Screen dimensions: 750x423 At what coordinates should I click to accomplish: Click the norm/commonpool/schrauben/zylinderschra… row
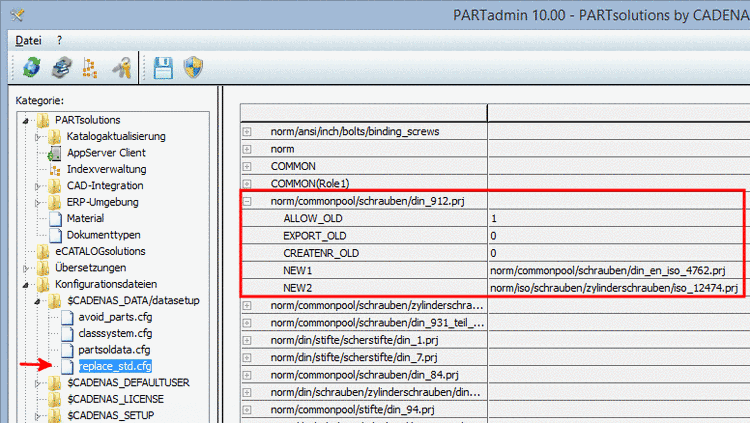pos(377,305)
